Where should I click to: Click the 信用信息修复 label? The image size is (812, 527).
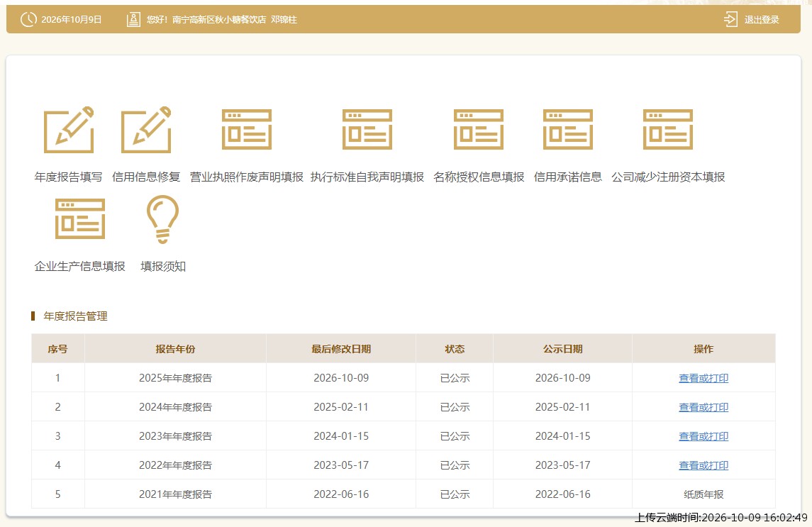[x=146, y=177]
